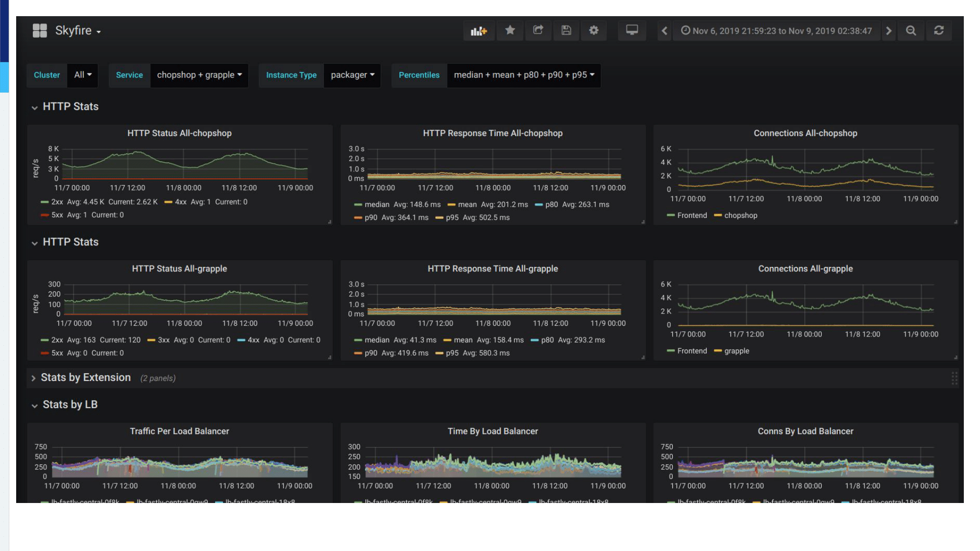The width and height of the screenshot is (980, 551).
Task: Open Traffic Per Load Balancer panel menu
Action: tap(179, 431)
